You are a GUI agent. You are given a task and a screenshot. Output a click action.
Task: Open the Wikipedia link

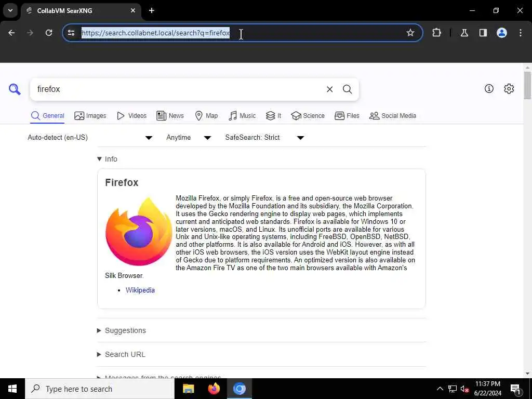140,290
